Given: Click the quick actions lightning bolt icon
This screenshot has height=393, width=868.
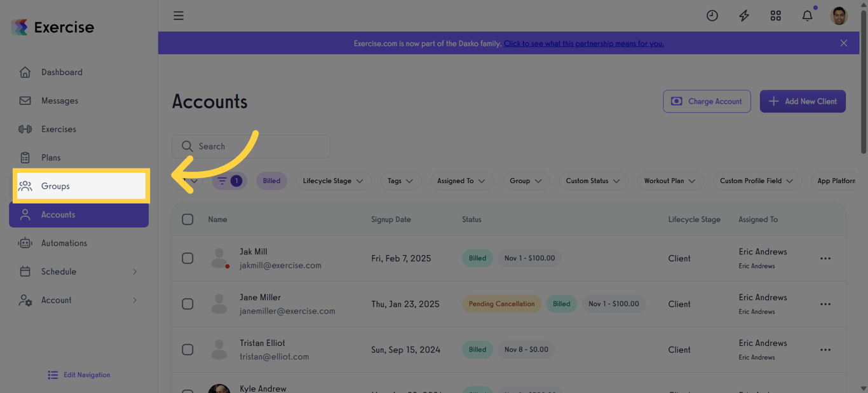Looking at the screenshot, I should tap(743, 15).
